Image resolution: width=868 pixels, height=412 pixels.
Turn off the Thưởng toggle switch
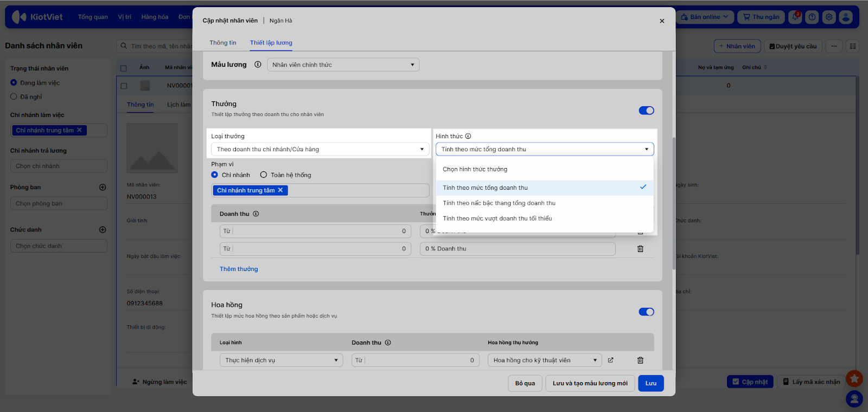point(646,111)
